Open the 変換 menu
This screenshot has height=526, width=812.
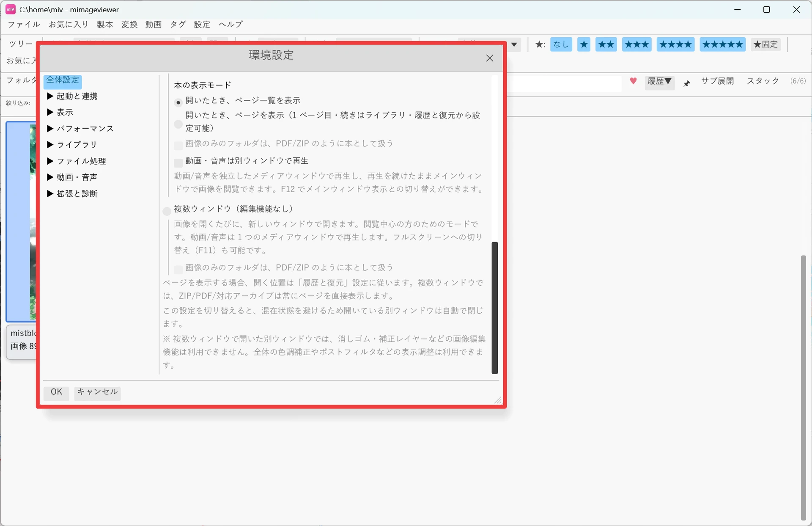[x=129, y=25]
